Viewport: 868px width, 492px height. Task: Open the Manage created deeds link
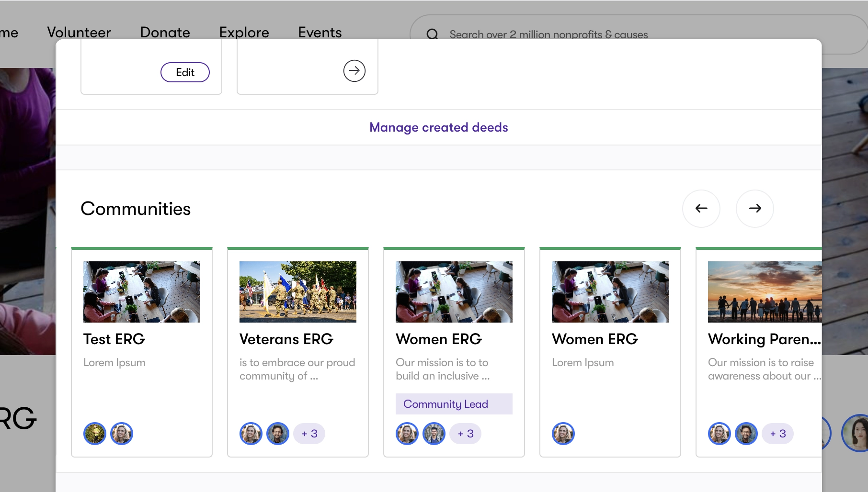click(x=439, y=127)
